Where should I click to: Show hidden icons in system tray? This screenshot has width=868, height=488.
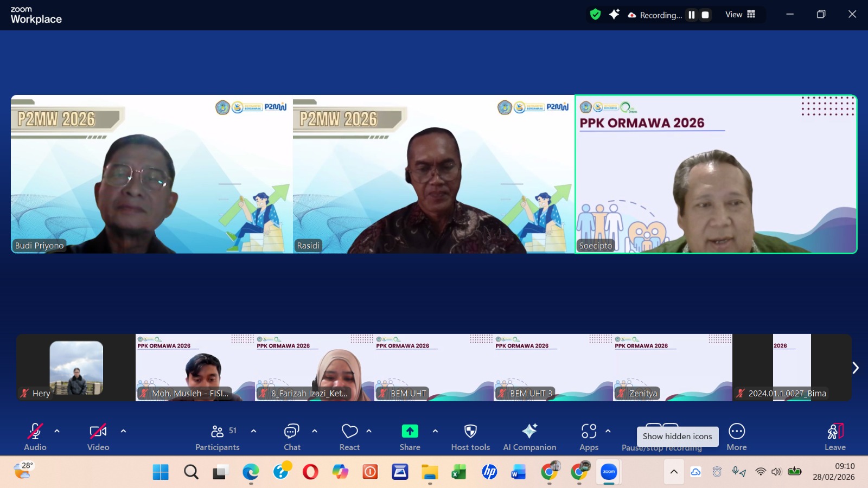click(674, 472)
